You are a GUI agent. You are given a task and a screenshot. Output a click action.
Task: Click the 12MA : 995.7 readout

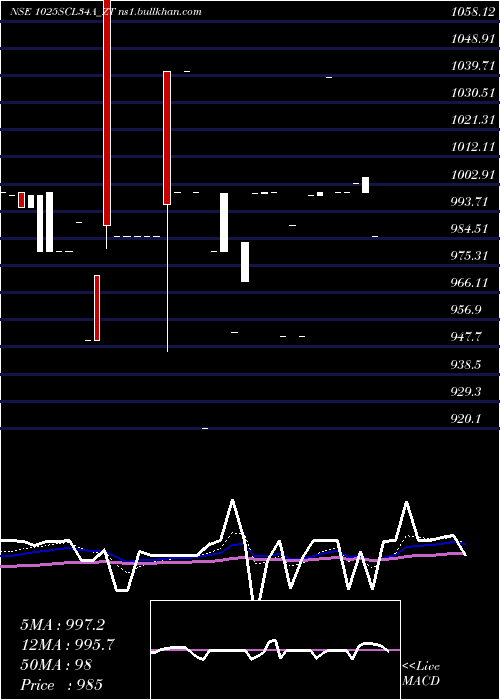point(68,645)
